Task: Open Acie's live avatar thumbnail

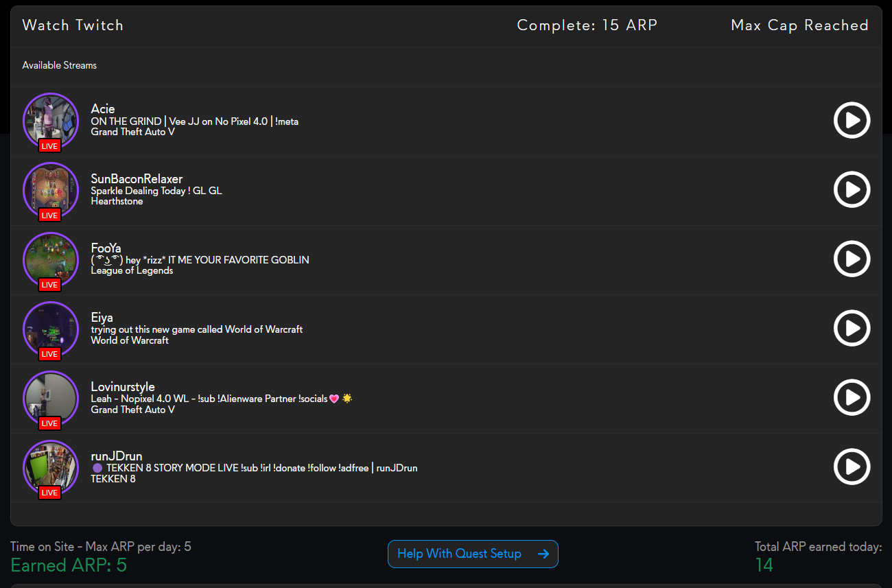Action: point(51,121)
